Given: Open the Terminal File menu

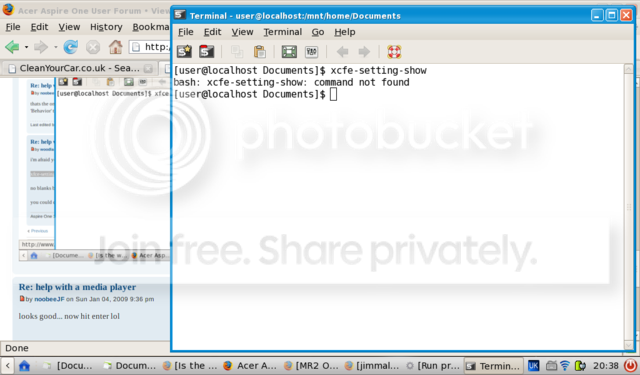Looking at the screenshot, I should 186,32.
